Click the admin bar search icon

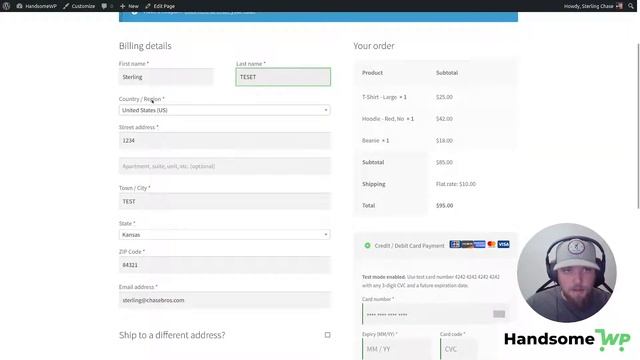coord(631,6)
